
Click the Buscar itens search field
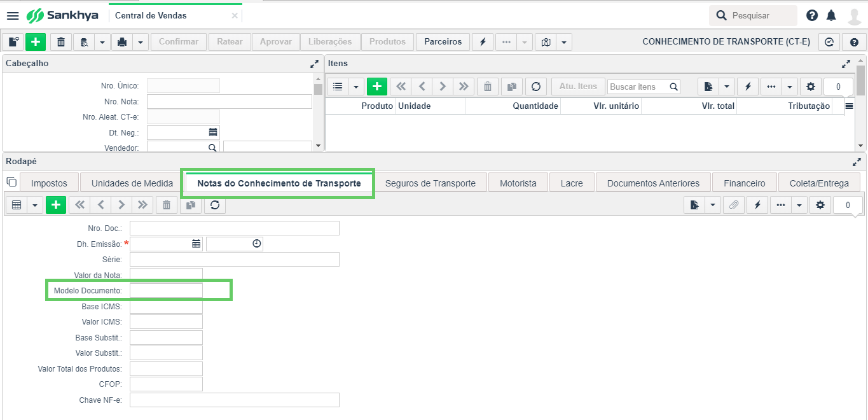[644, 87]
